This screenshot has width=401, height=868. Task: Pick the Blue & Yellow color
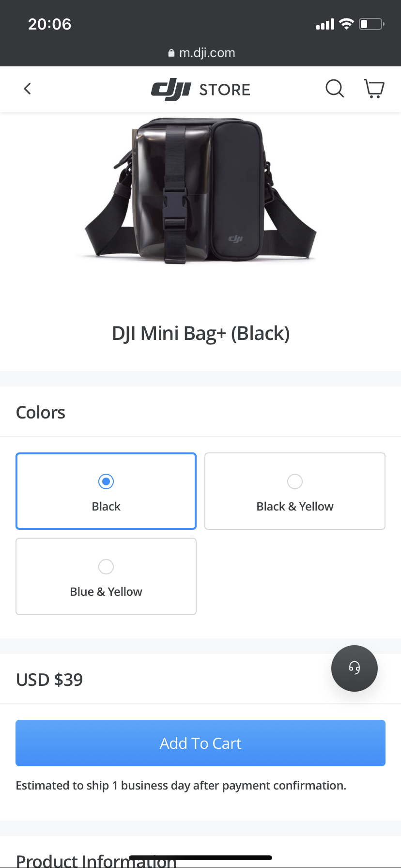(106, 576)
